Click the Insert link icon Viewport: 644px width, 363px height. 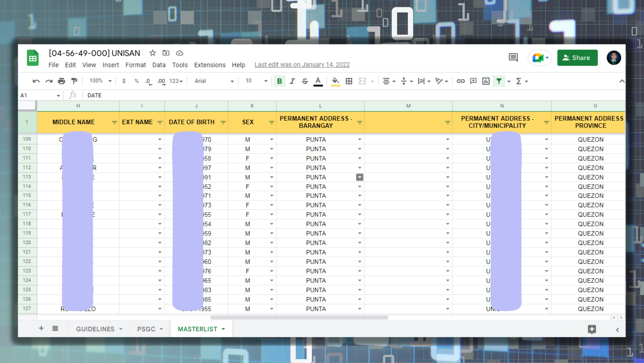click(x=461, y=81)
